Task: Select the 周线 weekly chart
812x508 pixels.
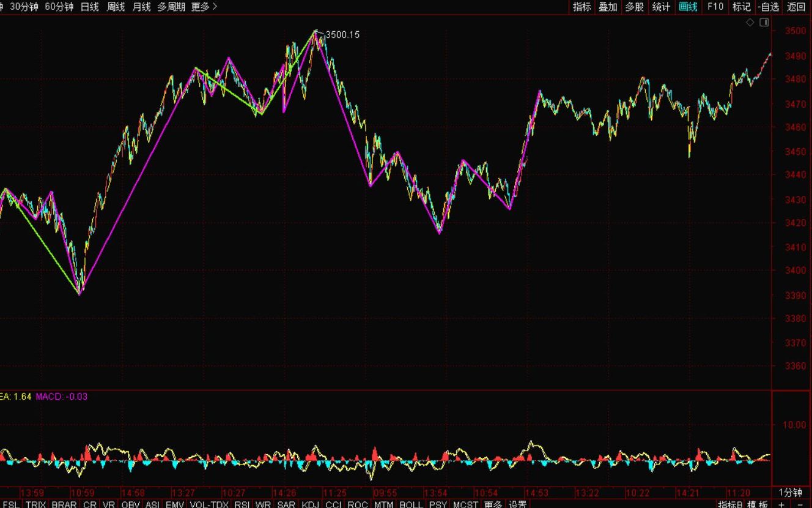Action: point(116,7)
